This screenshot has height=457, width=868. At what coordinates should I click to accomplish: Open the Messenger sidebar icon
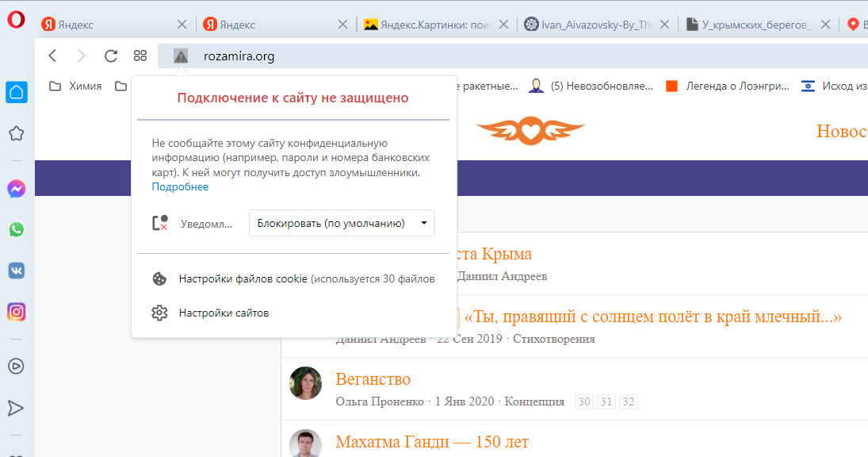[x=16, y=189]
